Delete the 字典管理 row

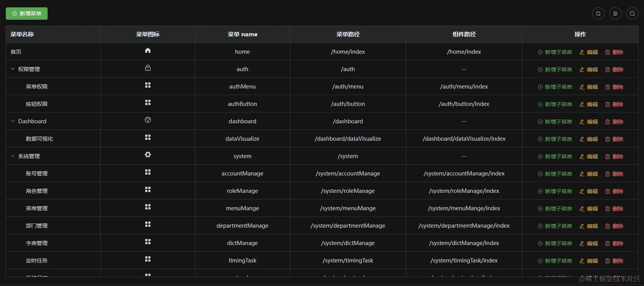click(x=614, y=243)
